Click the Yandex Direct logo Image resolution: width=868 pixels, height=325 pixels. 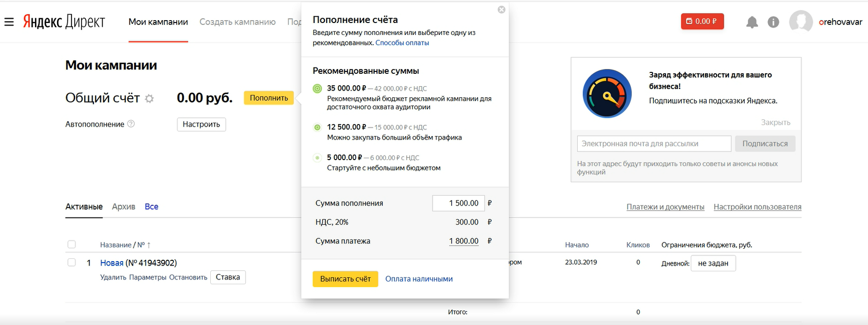click(64, 22)
